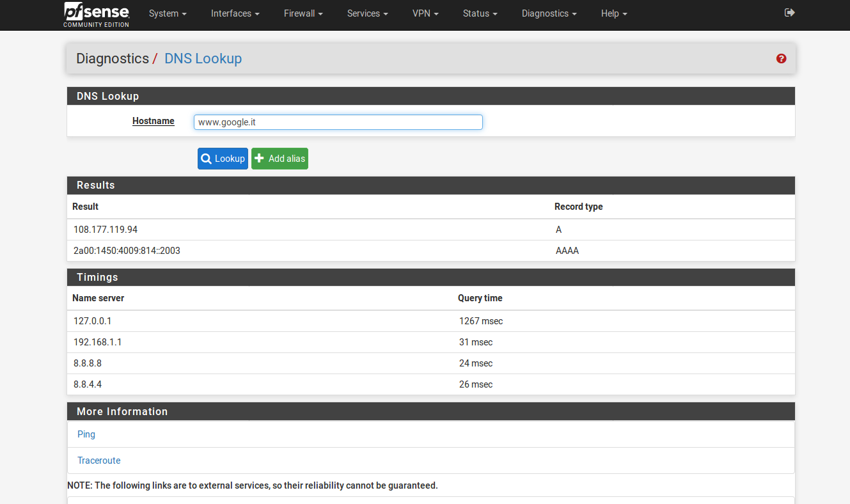The width and height of the screenshot is (850, 504).
Task: Expand the Interfaces menu
Action: pyautogui.click(x=235, y=13)
